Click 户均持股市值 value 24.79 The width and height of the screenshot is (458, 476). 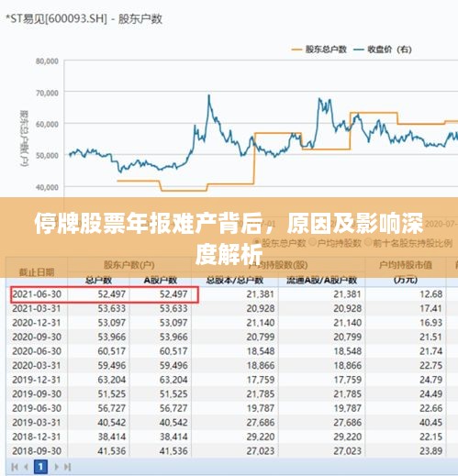430,380
